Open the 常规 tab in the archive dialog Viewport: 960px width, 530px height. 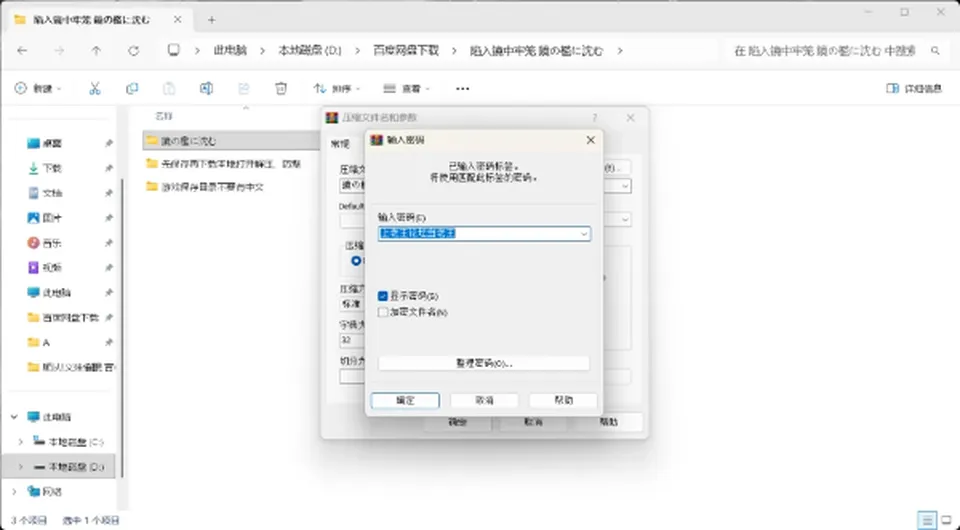(x=340, y=144)
